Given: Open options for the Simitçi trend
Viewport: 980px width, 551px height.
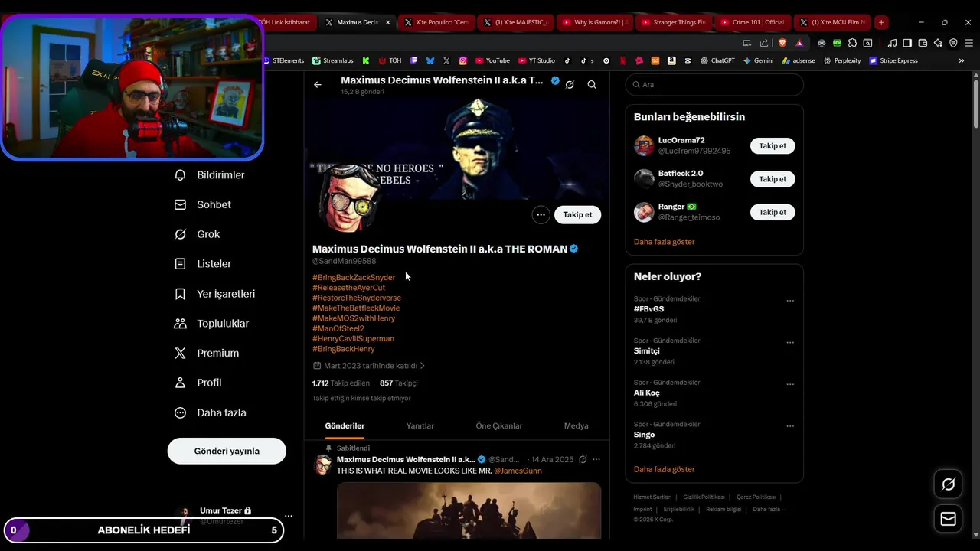Looking at the screenshot, I should click(x=790, y=342).
